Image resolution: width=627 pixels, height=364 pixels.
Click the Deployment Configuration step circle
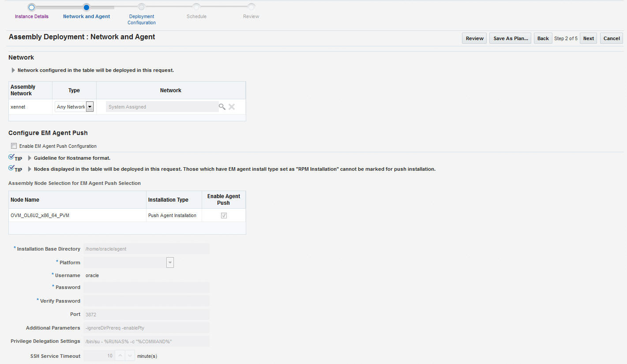tap(141, 7)
